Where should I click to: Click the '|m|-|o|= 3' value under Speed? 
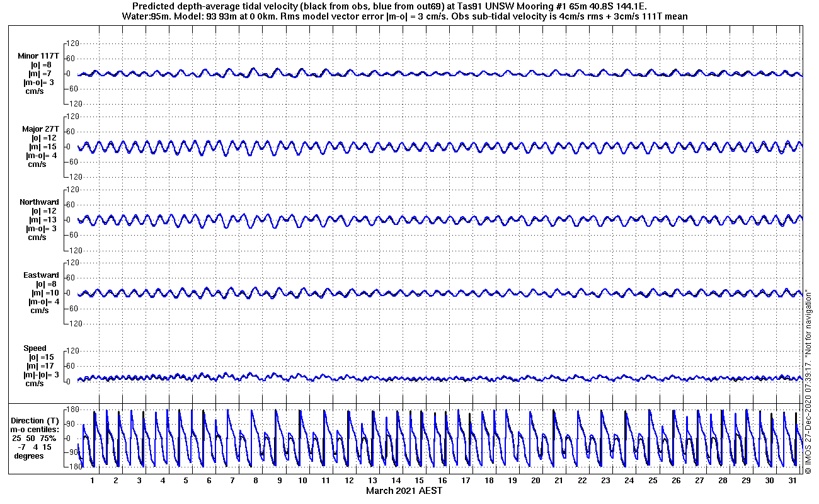(41, 375)
